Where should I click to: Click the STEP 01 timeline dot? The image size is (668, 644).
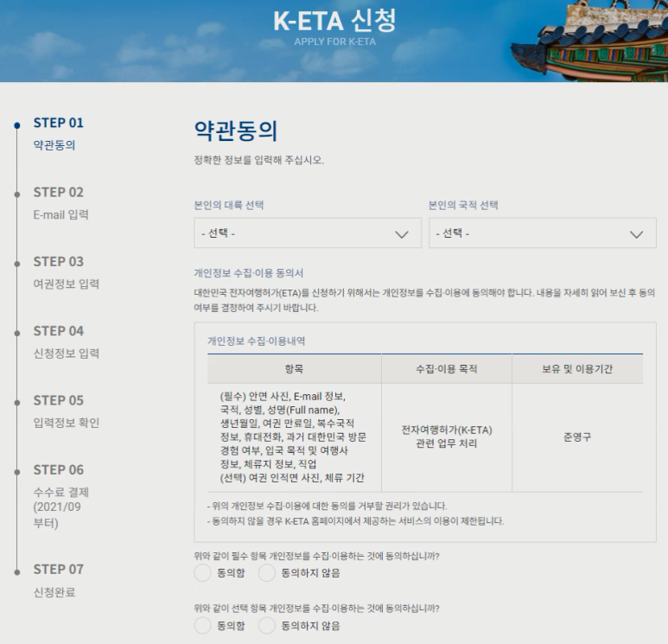17,124
